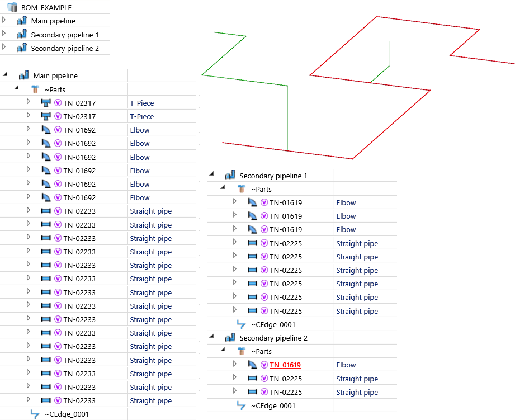Click the BOM_EXAMPLE assembly icon

tap(12, 7)
